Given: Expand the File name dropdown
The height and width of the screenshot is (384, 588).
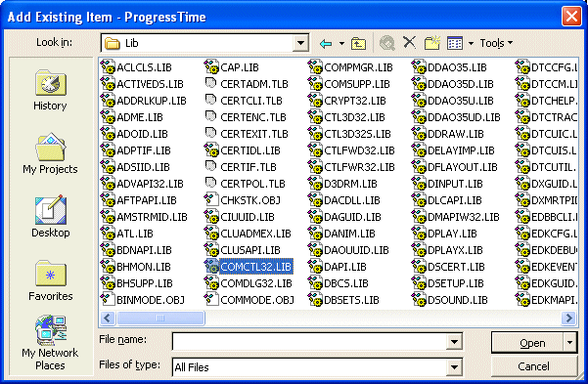Looking at the screenshot, I should point(454,341).
